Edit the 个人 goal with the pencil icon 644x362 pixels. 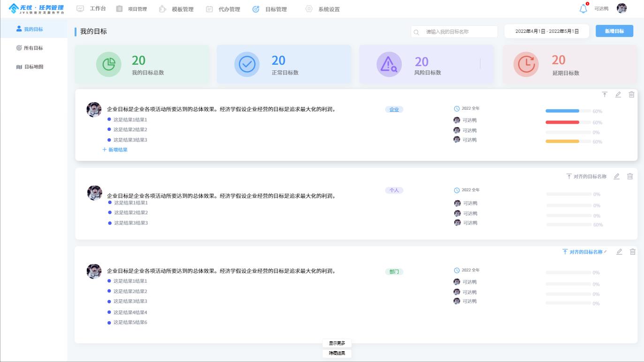point(617,176)
